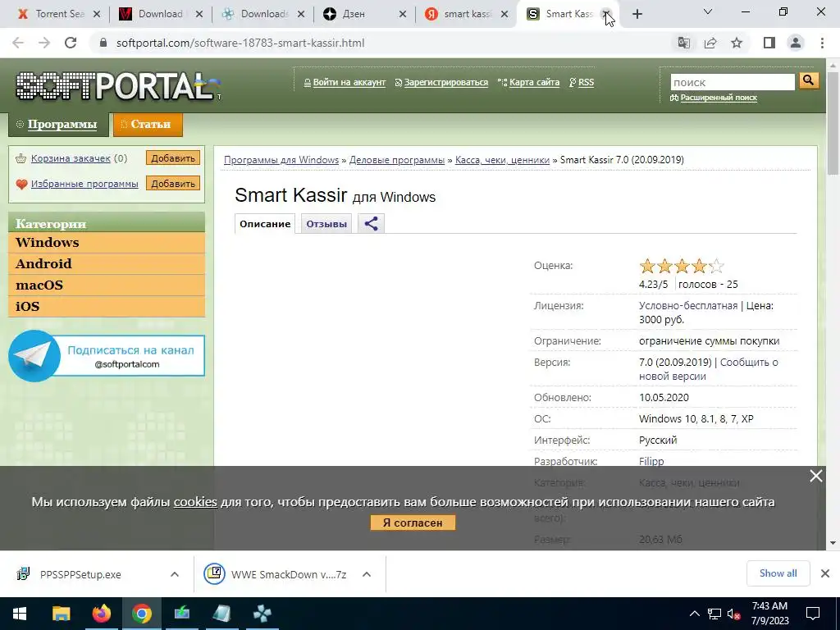Screen dimensions: 840x630
Task: Click Войти на аккаунт link
Action: click(x=349, y=83)
